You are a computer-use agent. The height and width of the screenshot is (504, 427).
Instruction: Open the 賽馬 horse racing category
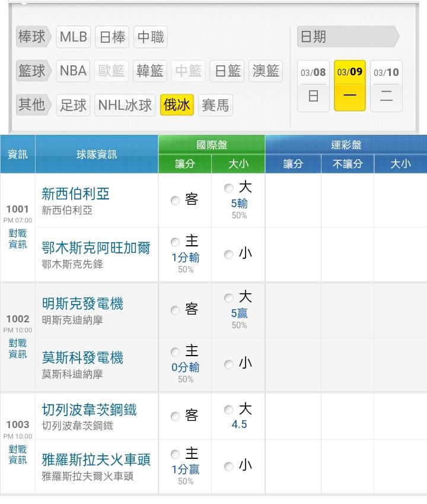[x=215, y=106]
